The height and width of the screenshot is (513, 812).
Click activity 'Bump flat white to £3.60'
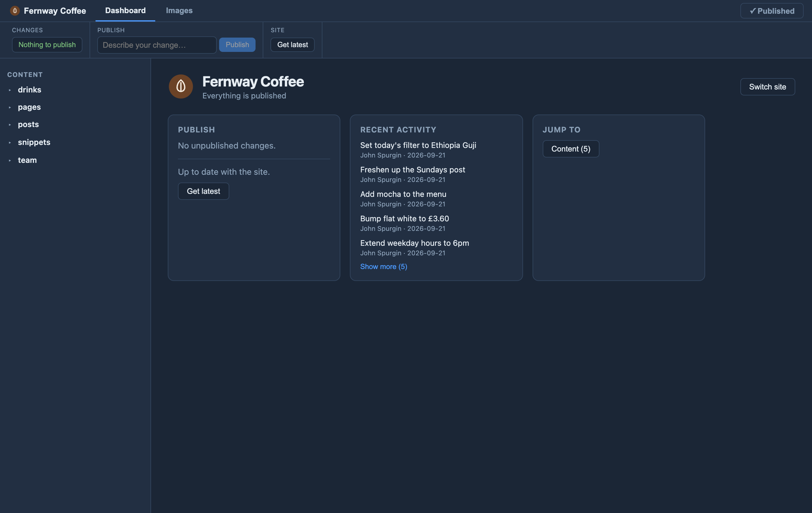click(404, 219)
